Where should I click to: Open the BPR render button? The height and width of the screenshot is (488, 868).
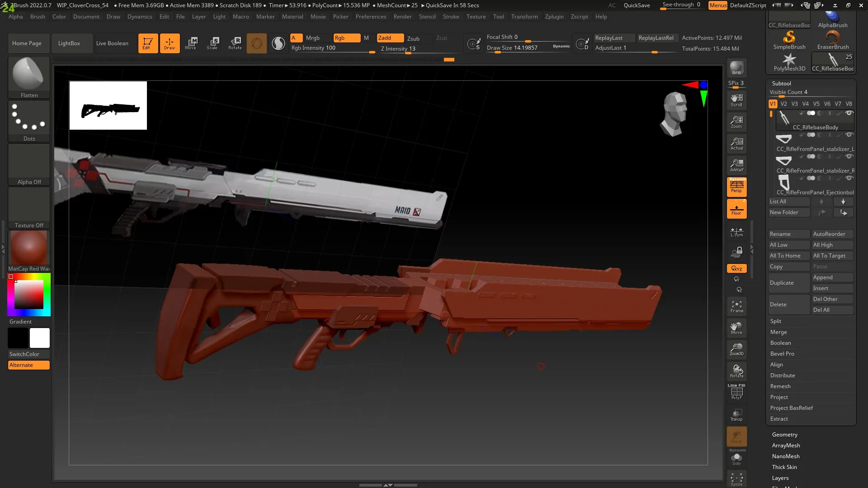click(x=736, y=69)
